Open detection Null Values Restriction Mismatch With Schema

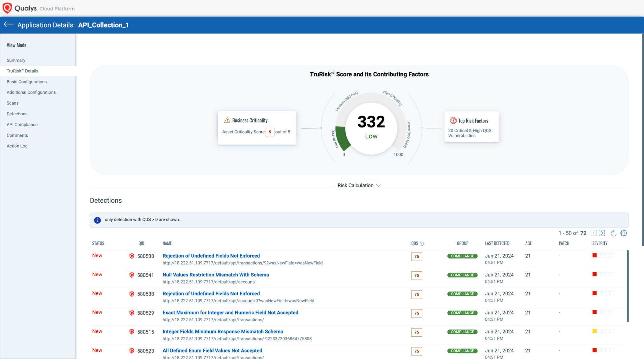click(x=215, y=275)
